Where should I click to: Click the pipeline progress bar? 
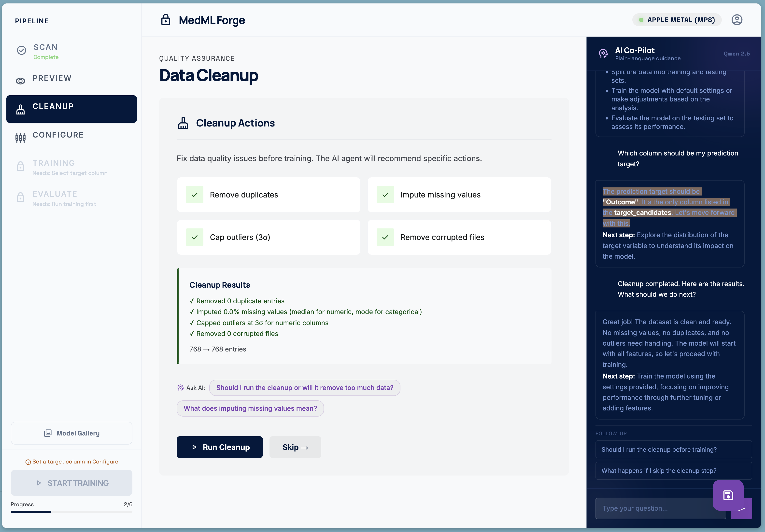click(x=71, y=512)
